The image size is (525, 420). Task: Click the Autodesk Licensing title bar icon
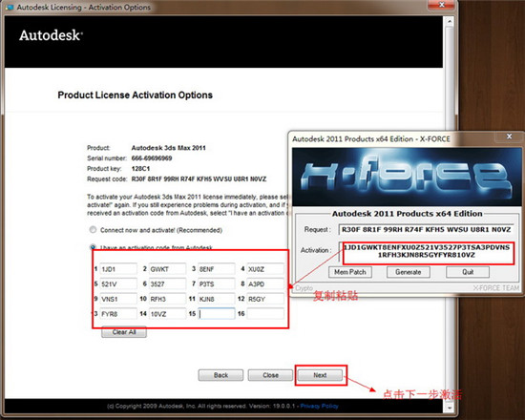[x=9, y=7]
